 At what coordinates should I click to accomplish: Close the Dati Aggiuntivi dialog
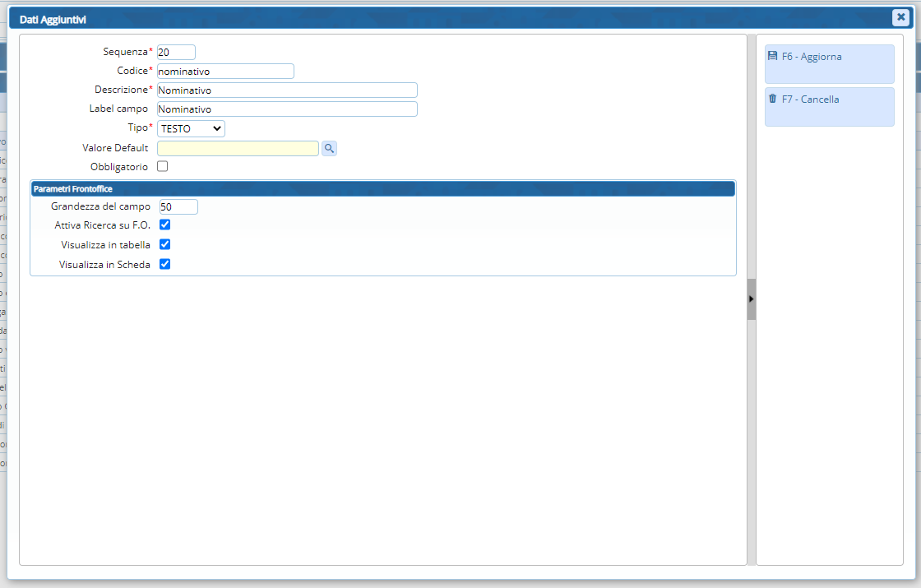point(900,18)
